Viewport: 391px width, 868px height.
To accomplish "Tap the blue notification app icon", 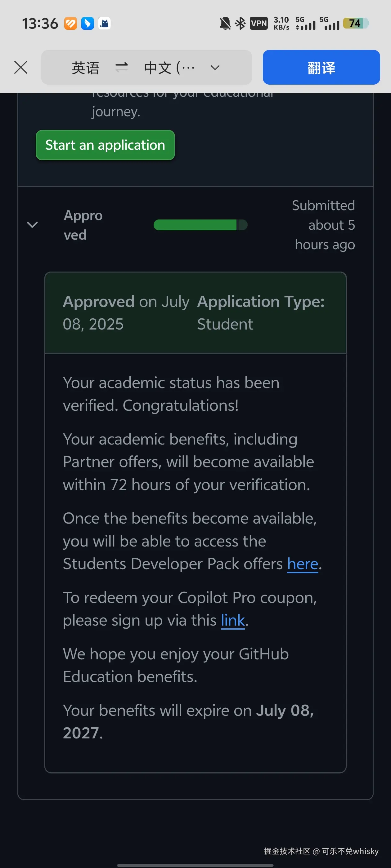I will [88, 24].
